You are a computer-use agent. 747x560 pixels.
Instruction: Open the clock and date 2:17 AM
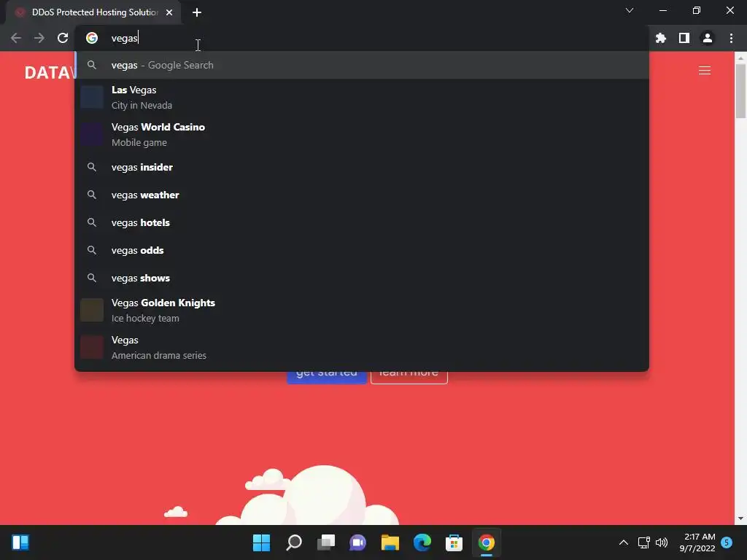tap(697, 542)
